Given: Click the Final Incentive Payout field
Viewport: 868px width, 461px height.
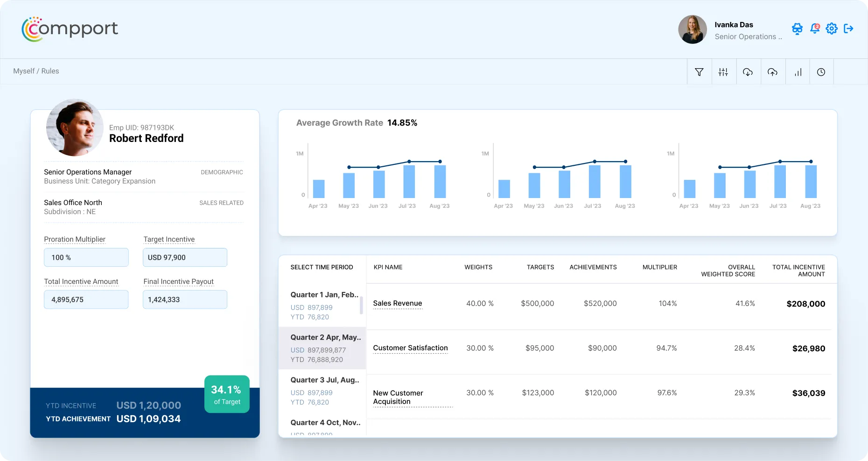Looking at the screenshot, I should (185, 299).
